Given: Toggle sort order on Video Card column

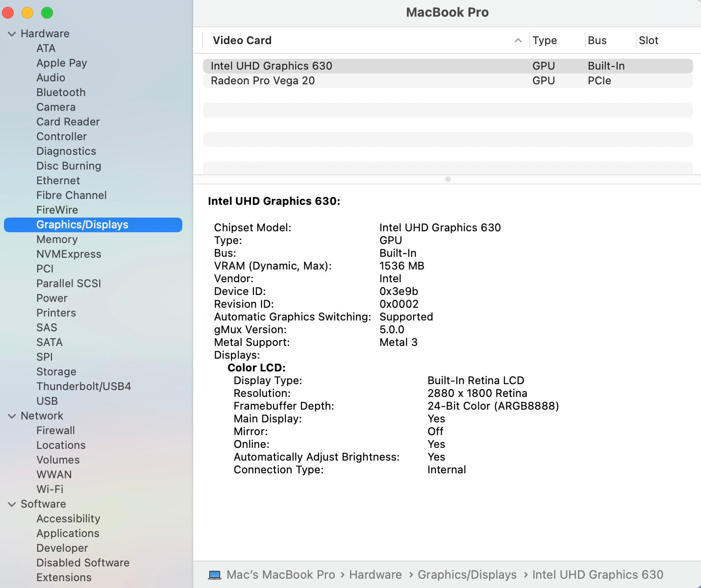Looking at the screenshot, I should 242,40.
